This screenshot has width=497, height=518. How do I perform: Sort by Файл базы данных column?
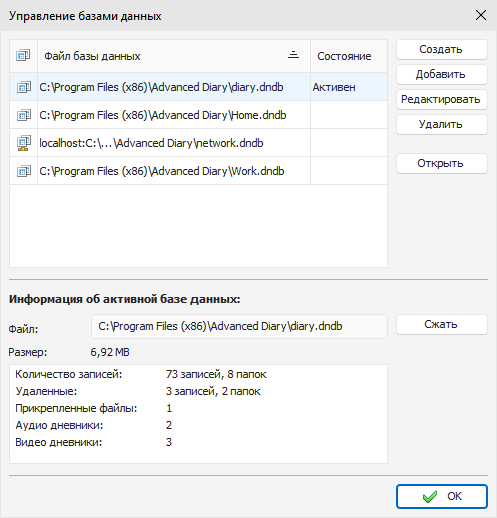[174, 56]
